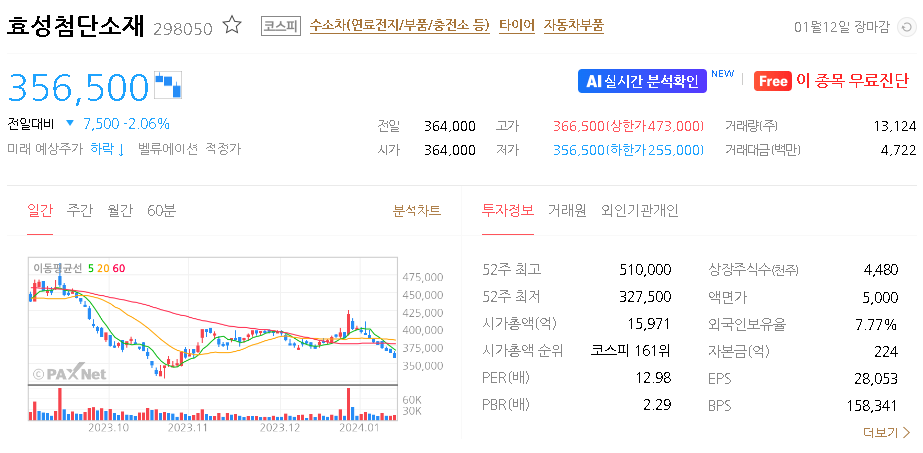Click the 코스피 161위 ranking value
The width and height of the screenshot is (923, 453).
pyautogui.click(x=630, y=351)
